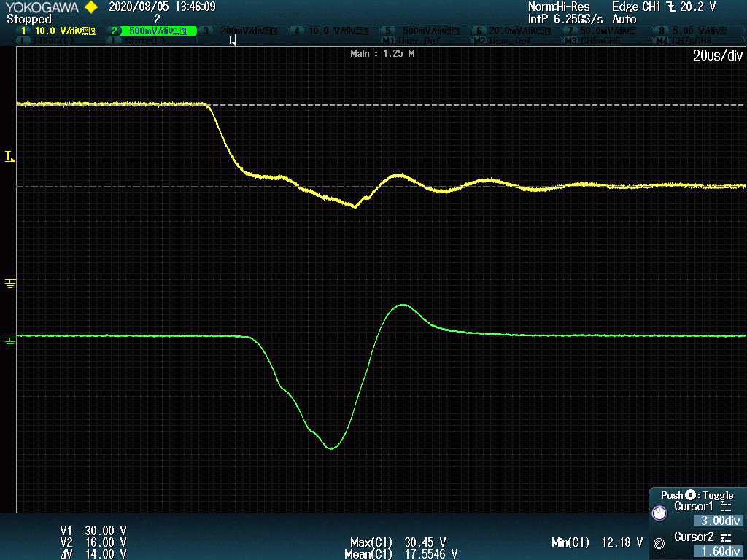The height and width of the screenshot is (560, 747).
Task: Click the Norm:Hi-Res acquisition mode text
Action: (559, 7)
